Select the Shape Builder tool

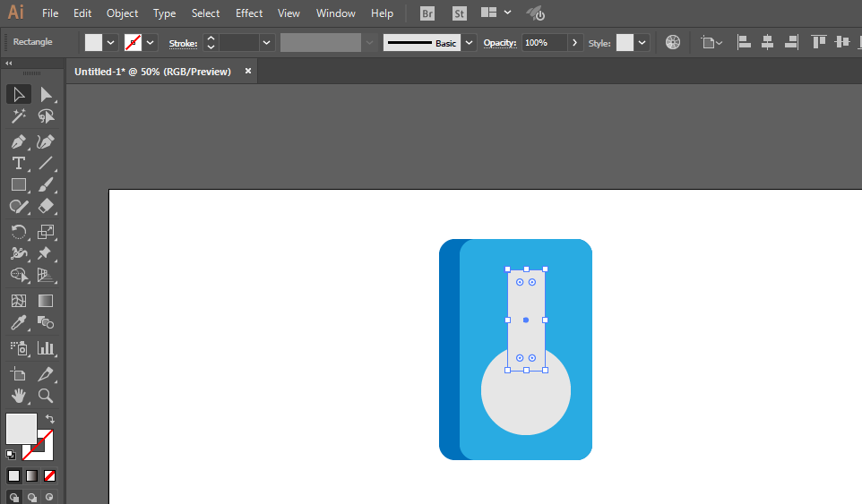(x=19, y=275)
